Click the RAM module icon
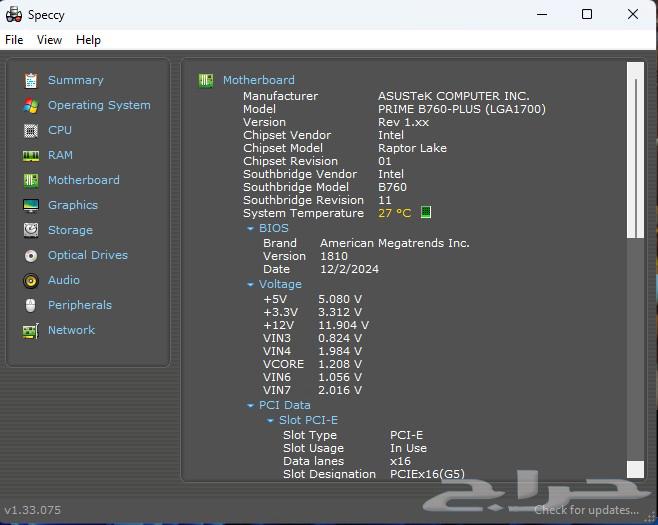The width and height of the screenshot is (658, 525). tap(31, 156)
